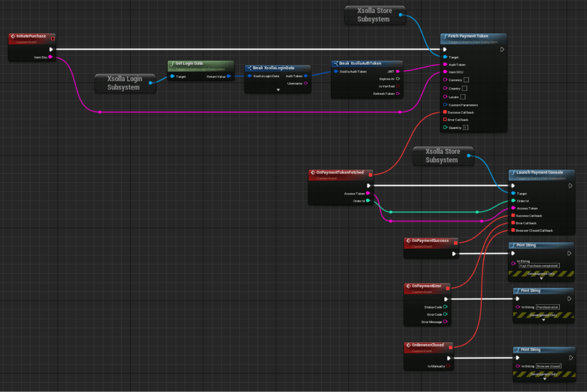Image resolution: width=587 pixels, height=392 pixels.
Task: Expand the Purchase error Print String node
Action: coord(543,320)
